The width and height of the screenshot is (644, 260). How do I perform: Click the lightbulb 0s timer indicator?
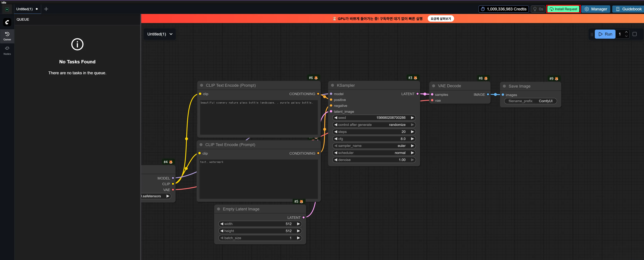[x=538, y=9]
